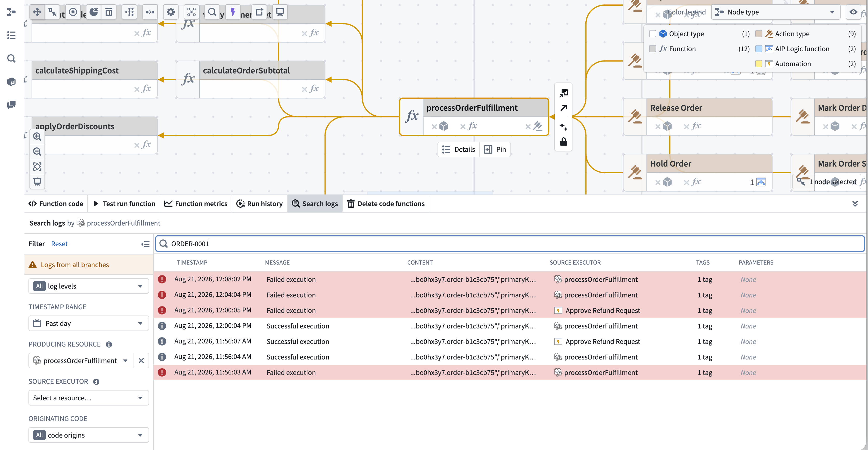Toggle the Automation legend checkbox
This screenshot has height=450, width=868.
point(759,64)
